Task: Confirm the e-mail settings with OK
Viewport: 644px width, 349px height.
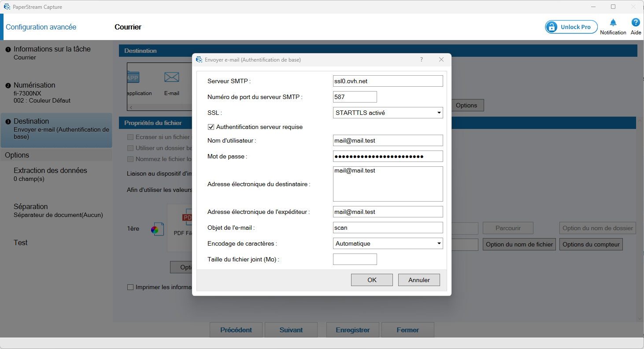Action: point(372,280)
